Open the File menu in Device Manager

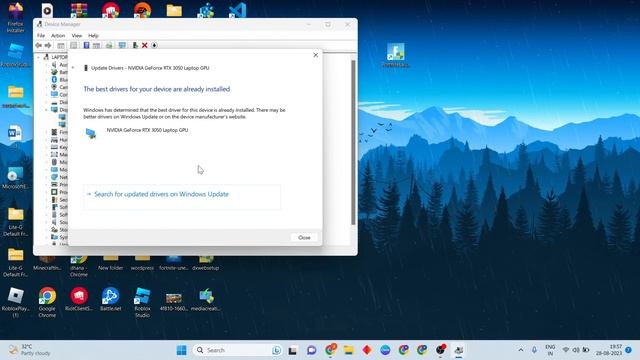coord(41,36)
